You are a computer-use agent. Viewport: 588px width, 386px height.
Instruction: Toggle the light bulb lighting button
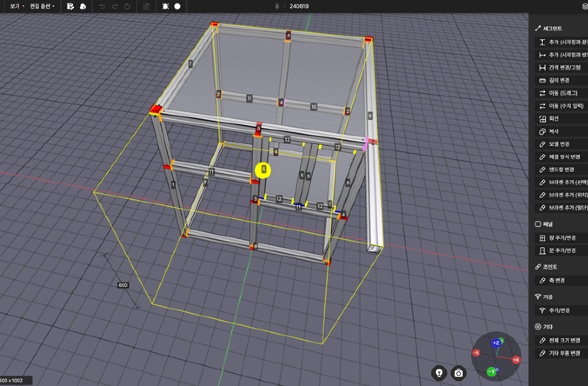pos(439,373)
